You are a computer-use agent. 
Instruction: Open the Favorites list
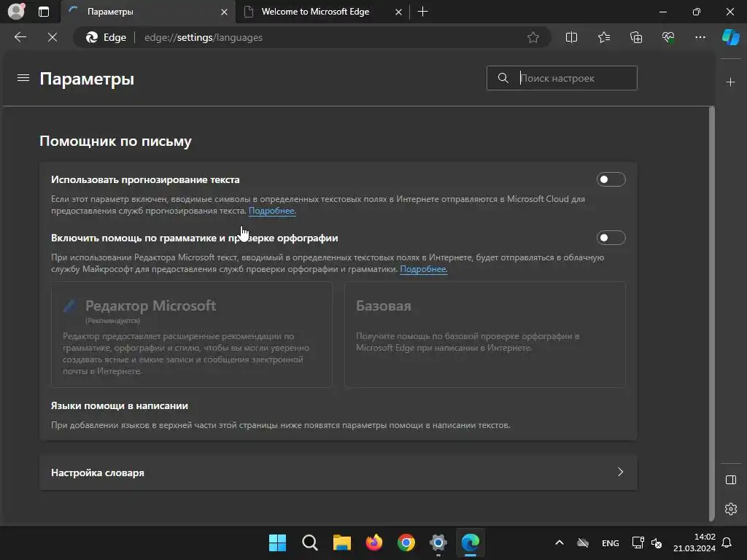pyautogui.click(x=603, y=37)
